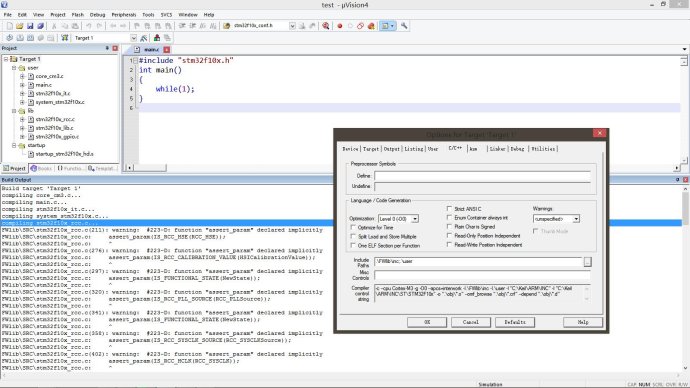
Task: Collapse the Target 1 tree node
Action: click(x=6, y=59)
